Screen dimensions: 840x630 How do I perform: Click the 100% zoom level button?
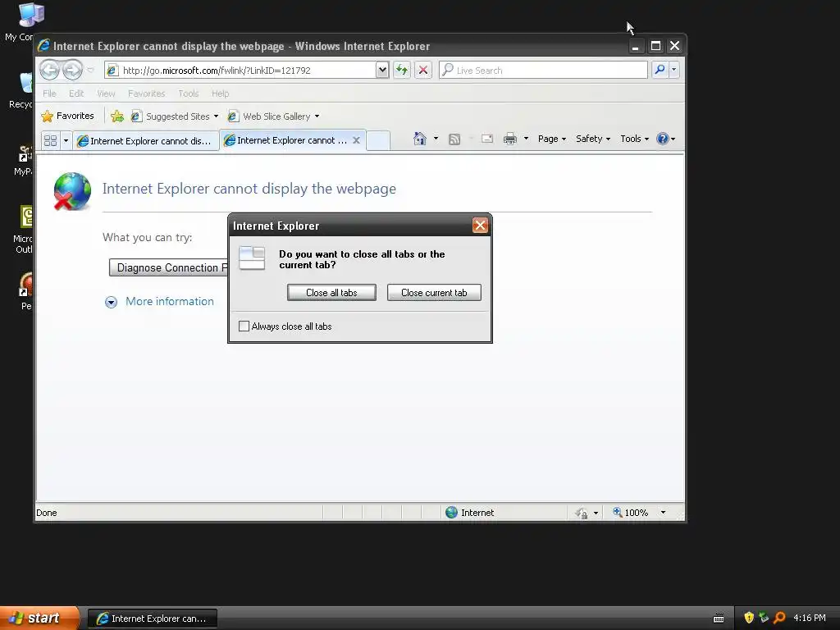[631, 513]
